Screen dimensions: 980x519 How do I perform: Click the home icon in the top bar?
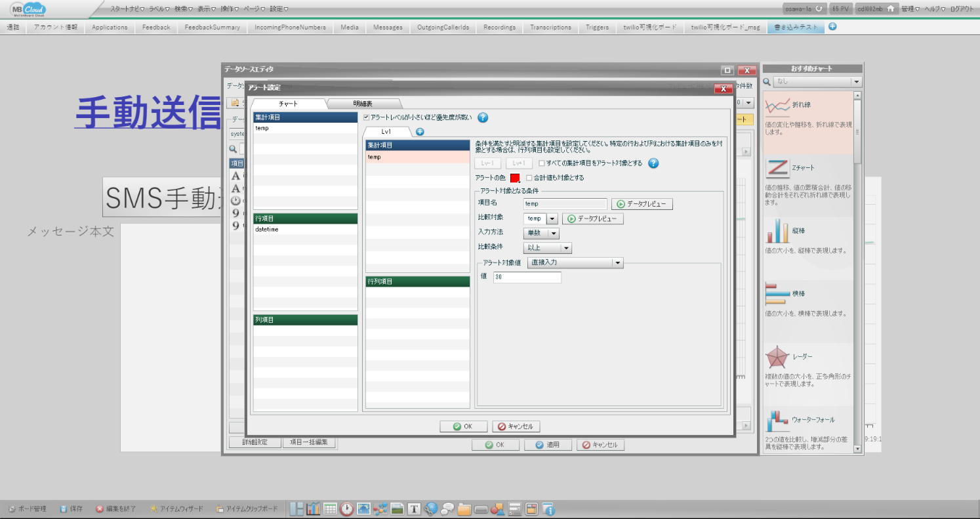(x=890, y=9)
